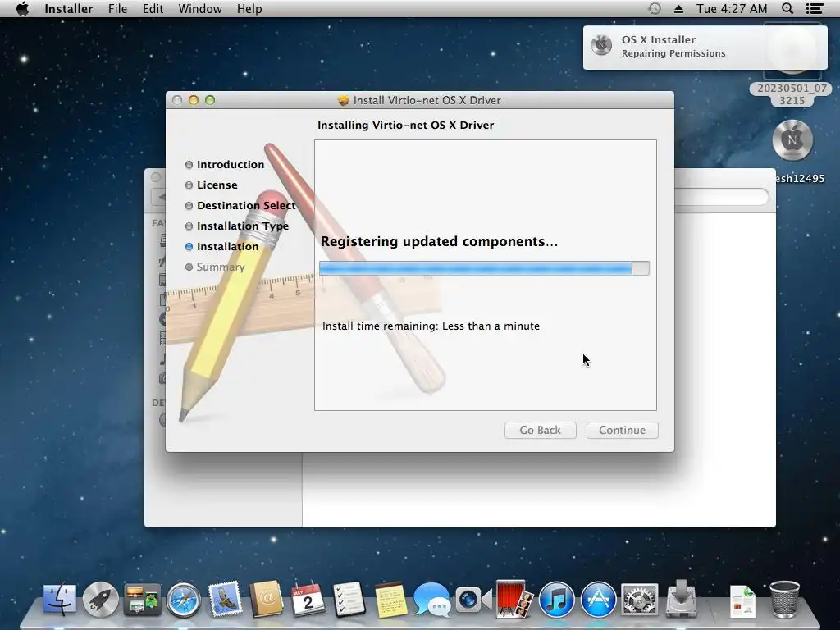Open Mail stamp icon in Dock
This screenshot has width=840, height=630.
(x=225, y=600)
